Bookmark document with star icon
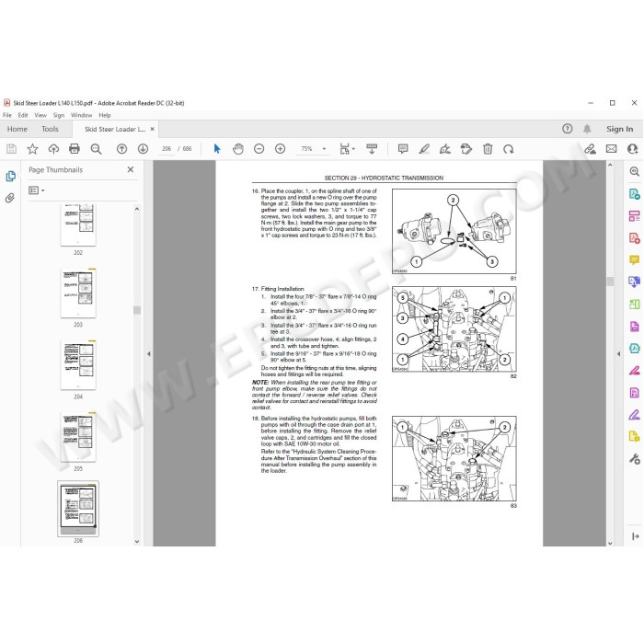 (x=32, y=149)
